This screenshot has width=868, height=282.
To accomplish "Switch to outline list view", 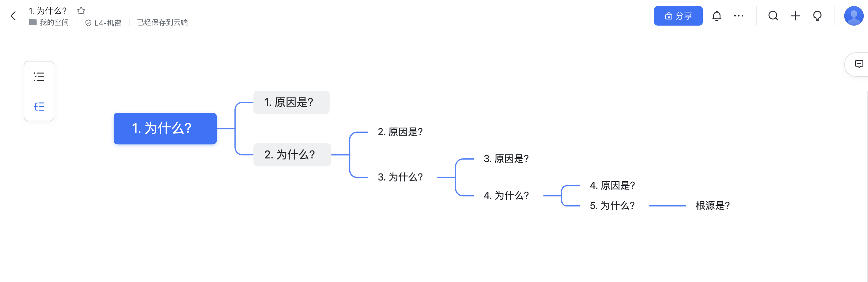I will (39, 76).
